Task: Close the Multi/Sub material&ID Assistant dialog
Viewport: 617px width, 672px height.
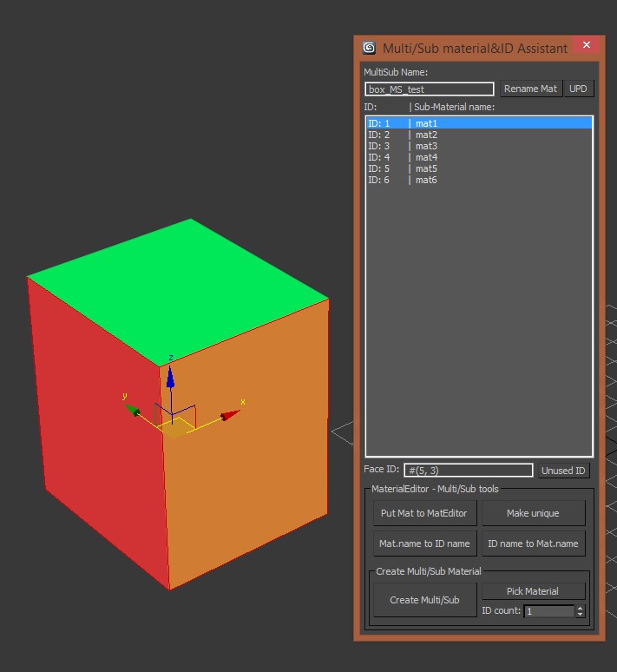Action: point(587,45)
